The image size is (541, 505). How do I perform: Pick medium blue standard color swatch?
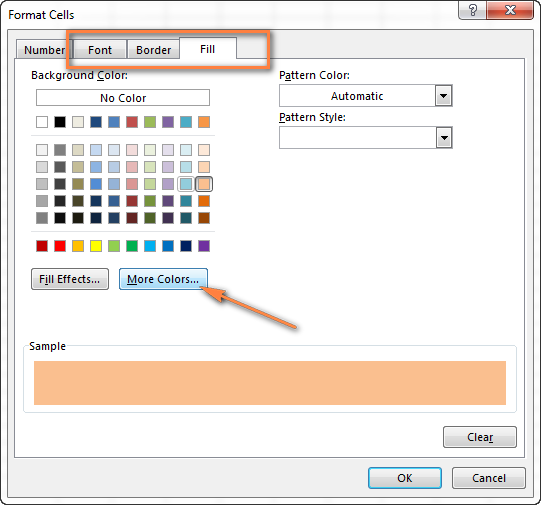168,246
